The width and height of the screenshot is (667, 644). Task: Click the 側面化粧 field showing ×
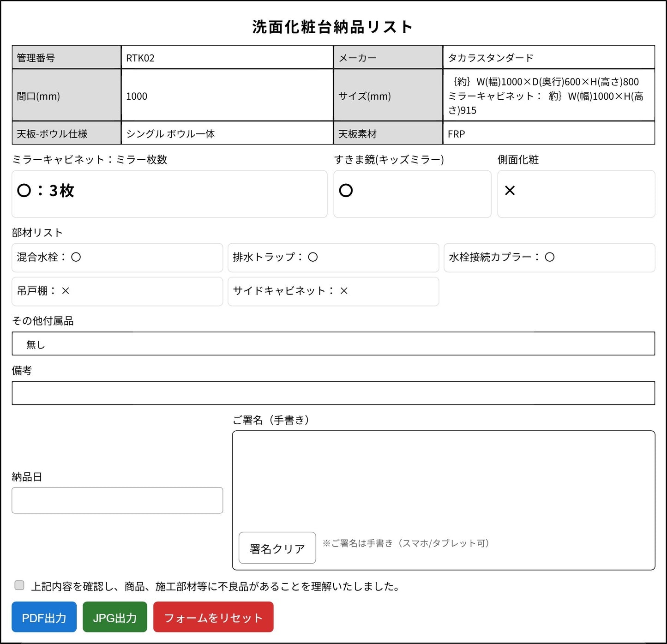(x=576, y=193)
